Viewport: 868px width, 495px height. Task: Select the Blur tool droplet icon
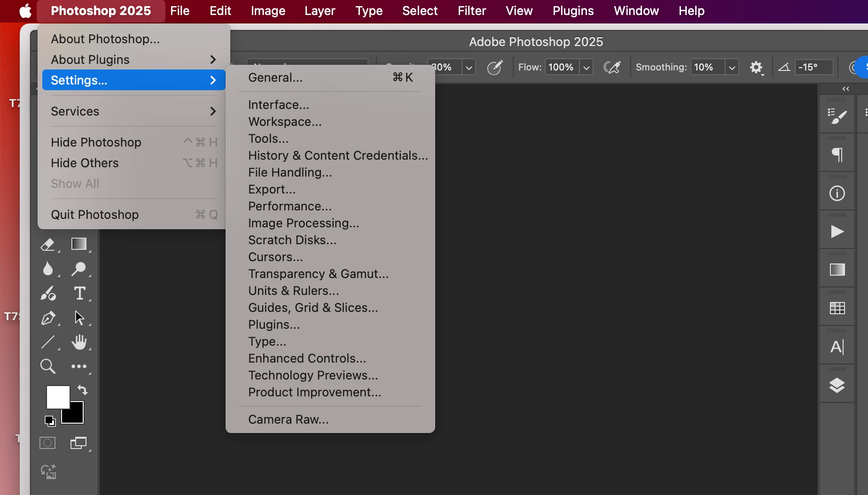point(48,269)
